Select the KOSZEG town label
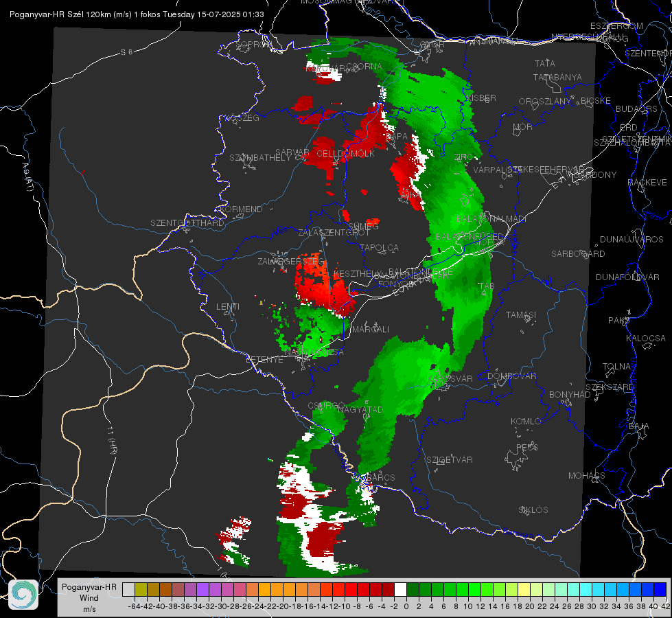This screenshot has width=672, height=618. pyautogui.click(x=242, y=118)
